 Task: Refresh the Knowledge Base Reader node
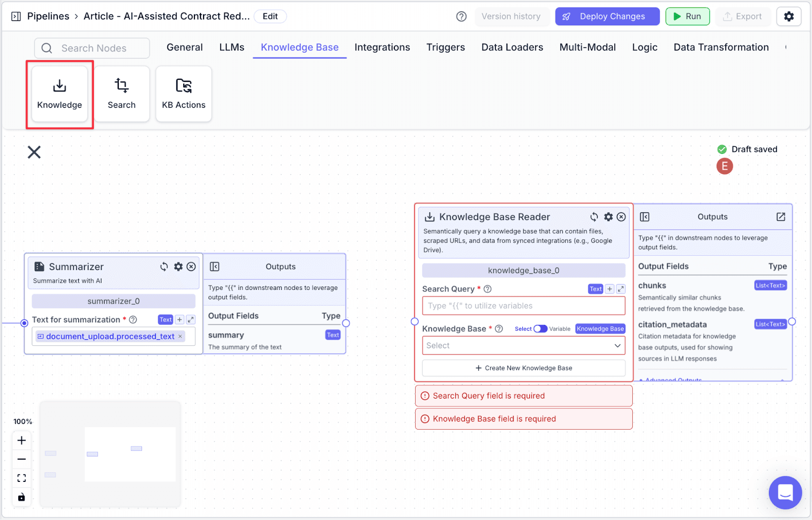coord(594,217)
